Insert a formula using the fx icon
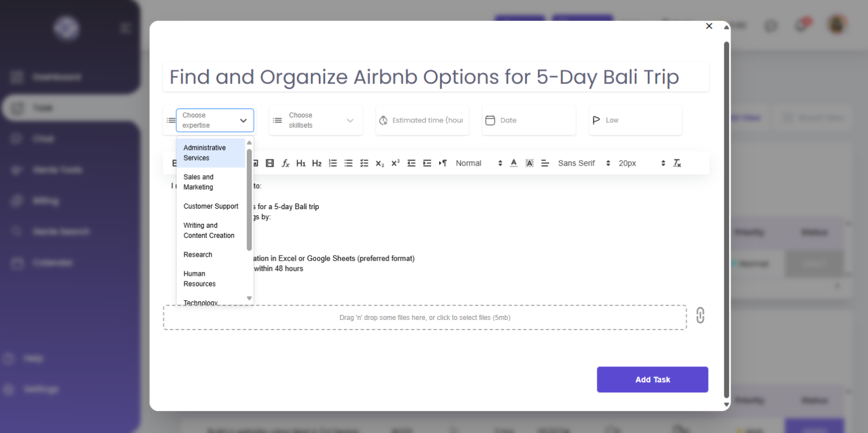 [x=285, y=163]
